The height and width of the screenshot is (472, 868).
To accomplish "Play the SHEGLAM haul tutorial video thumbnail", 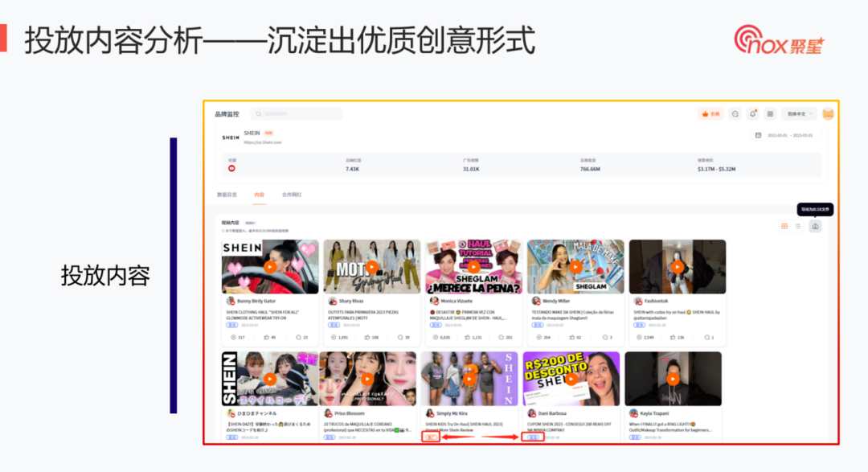I will tap(474, 268).
